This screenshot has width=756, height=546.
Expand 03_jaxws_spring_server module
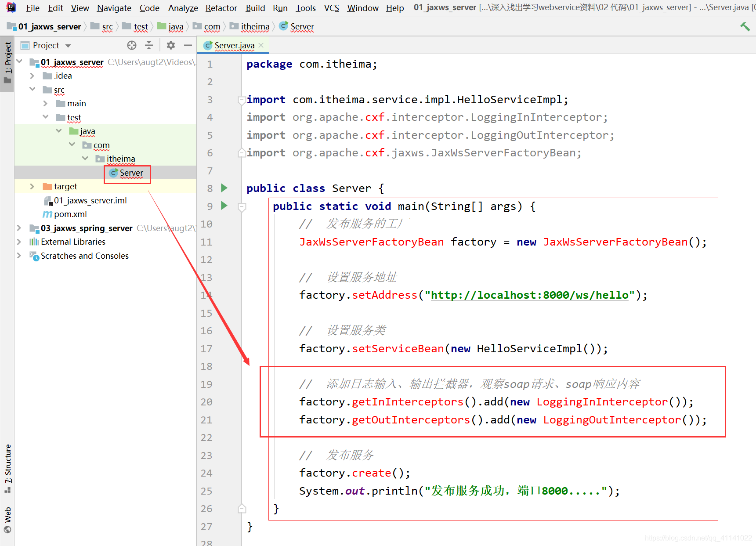tap(19, 228)
